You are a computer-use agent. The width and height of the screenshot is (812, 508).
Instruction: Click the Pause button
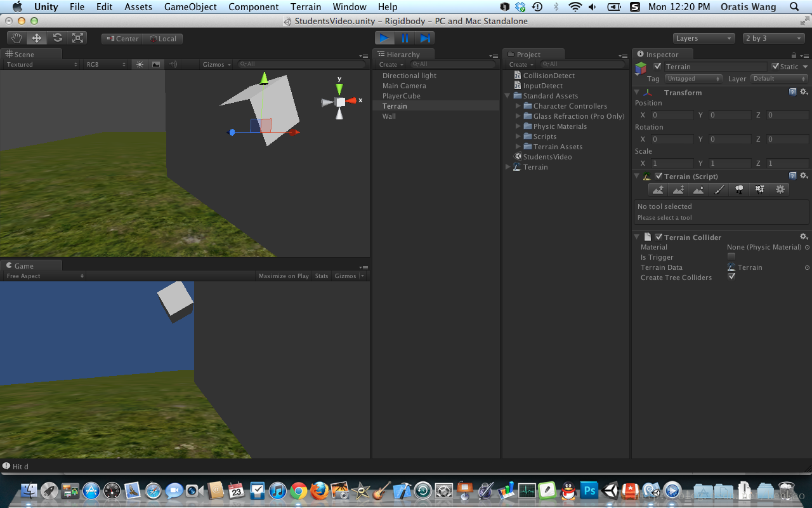point(405,38)
